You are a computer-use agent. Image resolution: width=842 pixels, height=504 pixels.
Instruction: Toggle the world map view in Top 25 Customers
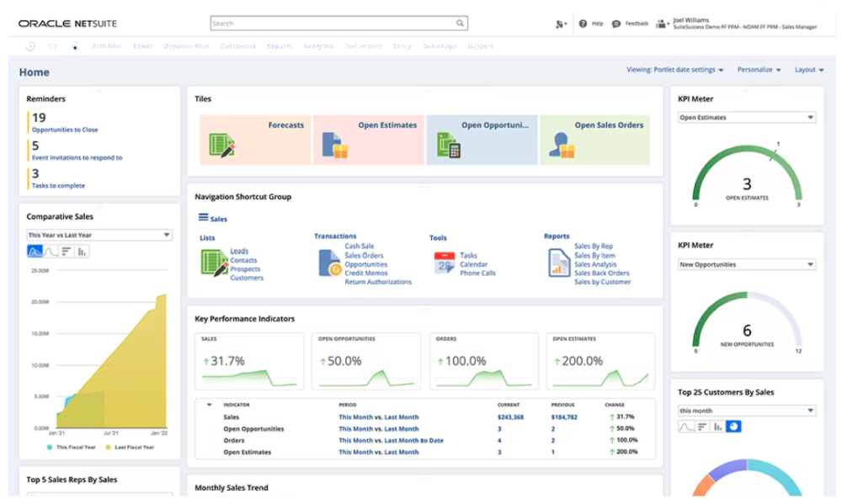point(733,427)
